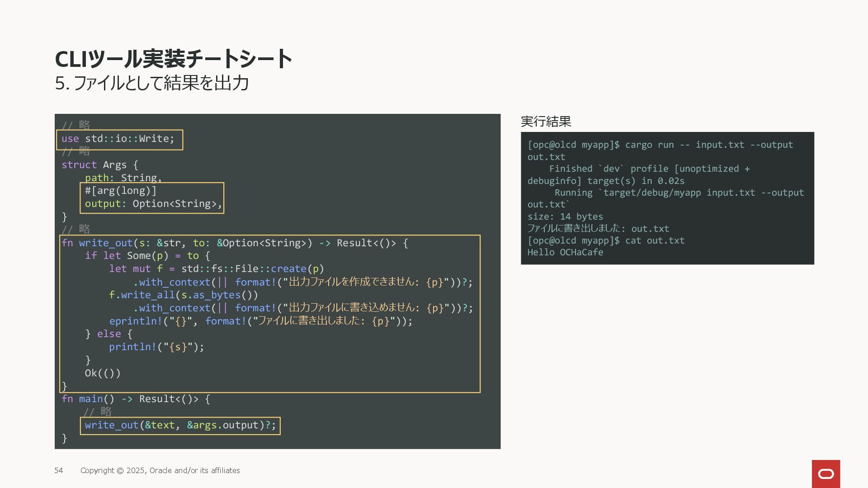Click code line 'path: String,'
Viewport: 868px width, 488px height.
coord(123,178)
